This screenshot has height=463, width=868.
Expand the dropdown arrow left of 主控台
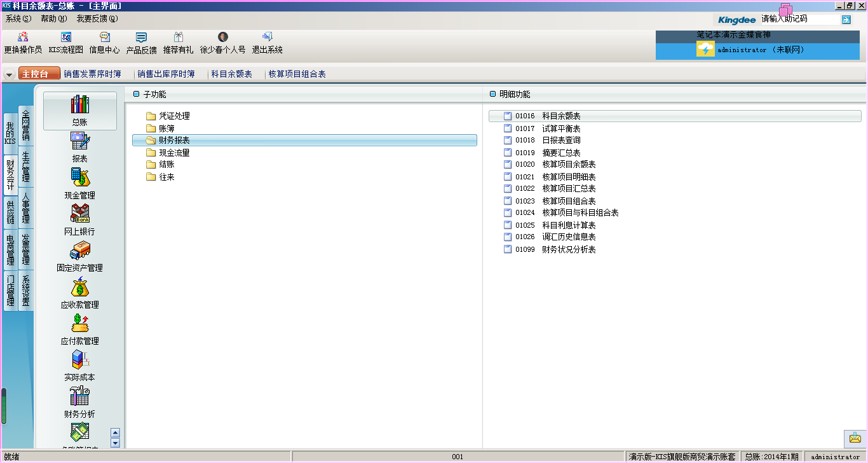click(x=9, y=74)
